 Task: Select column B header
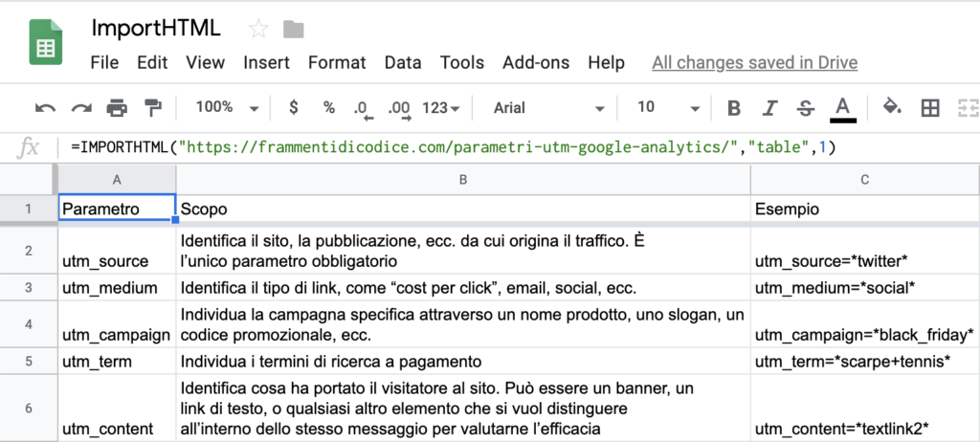tap(463, 180)
